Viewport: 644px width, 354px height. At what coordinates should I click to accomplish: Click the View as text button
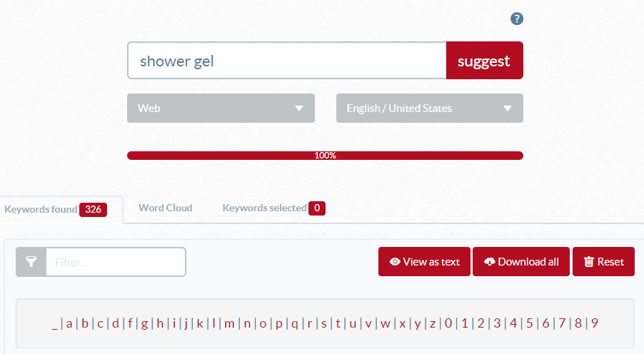click(424, 262)
